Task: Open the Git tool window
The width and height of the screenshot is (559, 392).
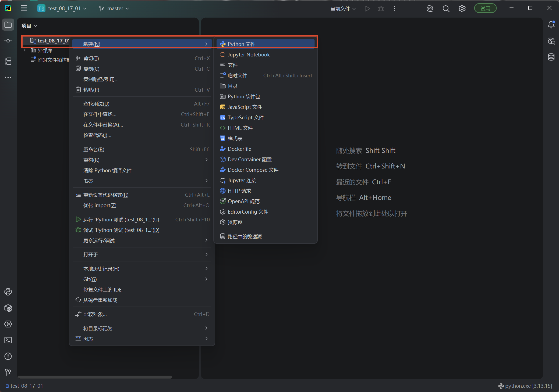Action: (8, 372)
